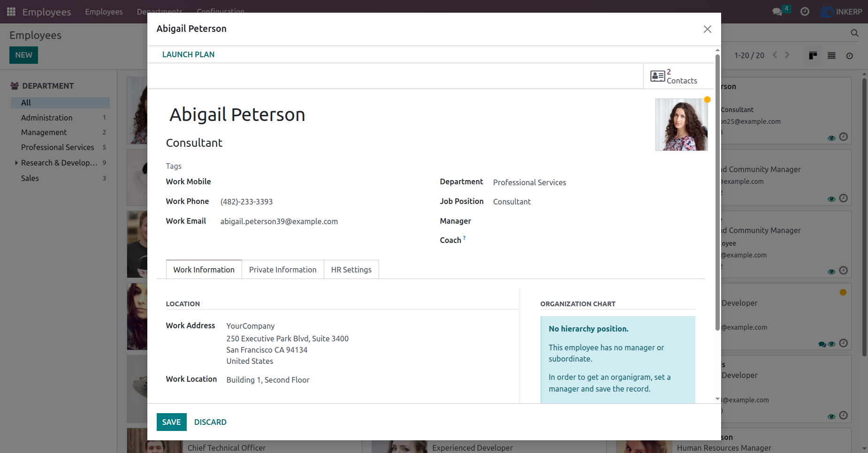Expand the Research & Development department
This screenshot has width=868, height=453.
[x=16, y=163]
